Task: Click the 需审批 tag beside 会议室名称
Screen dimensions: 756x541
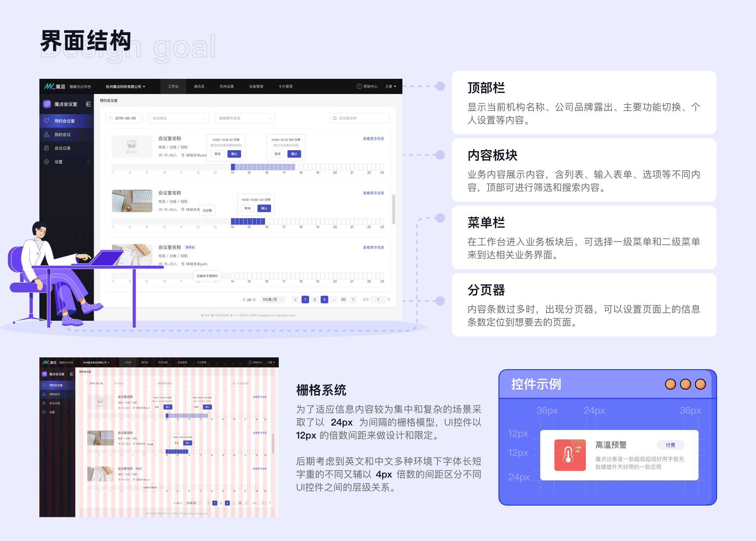Action: [x=190, y=247]
